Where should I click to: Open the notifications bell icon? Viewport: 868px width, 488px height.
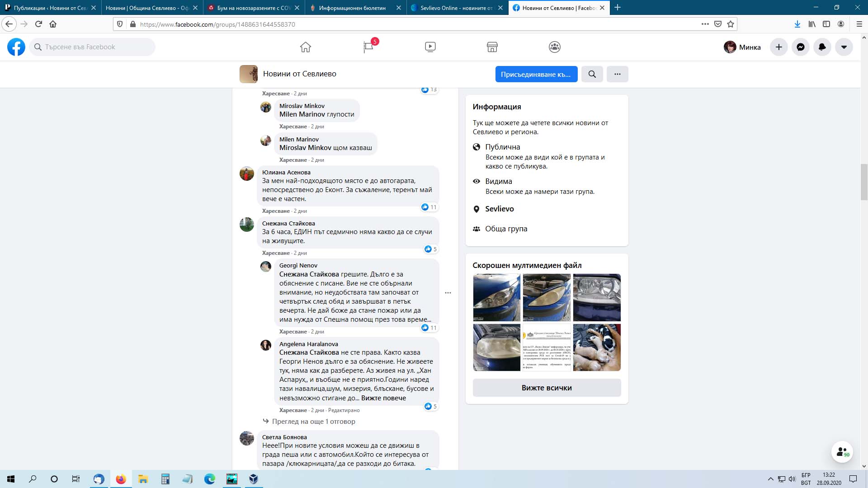pos(822,47)
